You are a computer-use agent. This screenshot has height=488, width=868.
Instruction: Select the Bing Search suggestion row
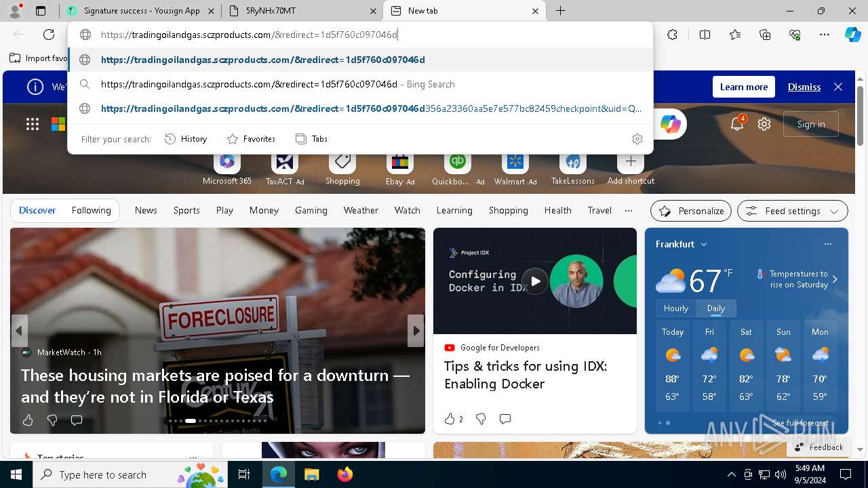(x=361, y=84)
